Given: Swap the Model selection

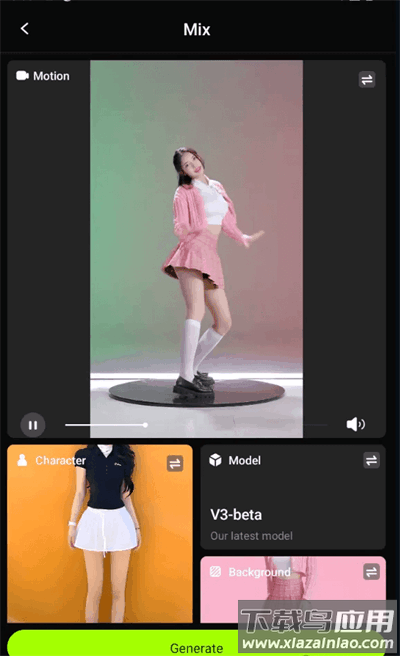Looking at the screenshot, I should tap(371, 460).
